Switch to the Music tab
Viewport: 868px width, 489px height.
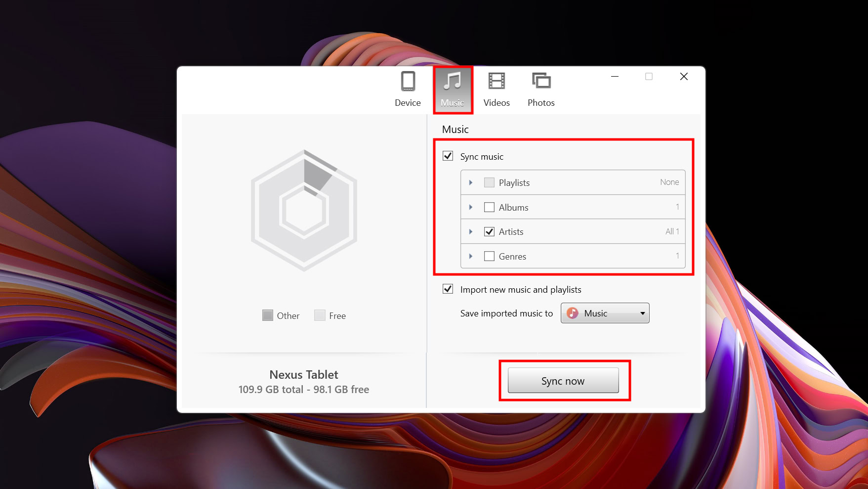click(x=453, y=89)
